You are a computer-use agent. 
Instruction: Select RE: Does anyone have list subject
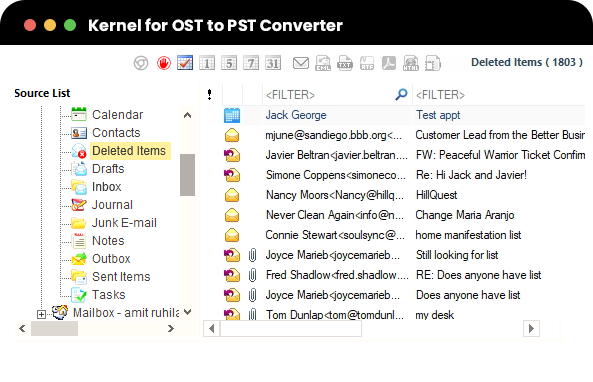(478, 275)
